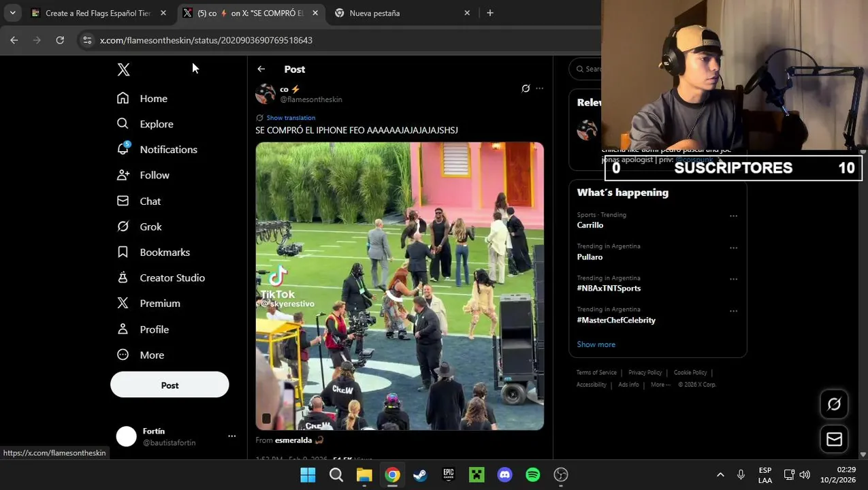Open co profile avatar on post
The image size is (868, 490).
[265, 94]
